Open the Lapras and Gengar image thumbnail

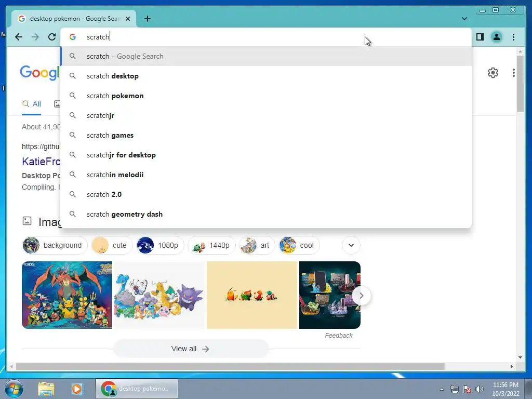[159, 295]
